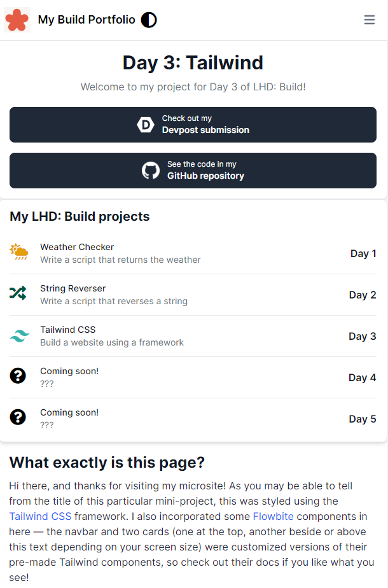Screen dimensions: 388x588
Task: Click the Tailwind CSS wave icon
Action: point(19,336)
